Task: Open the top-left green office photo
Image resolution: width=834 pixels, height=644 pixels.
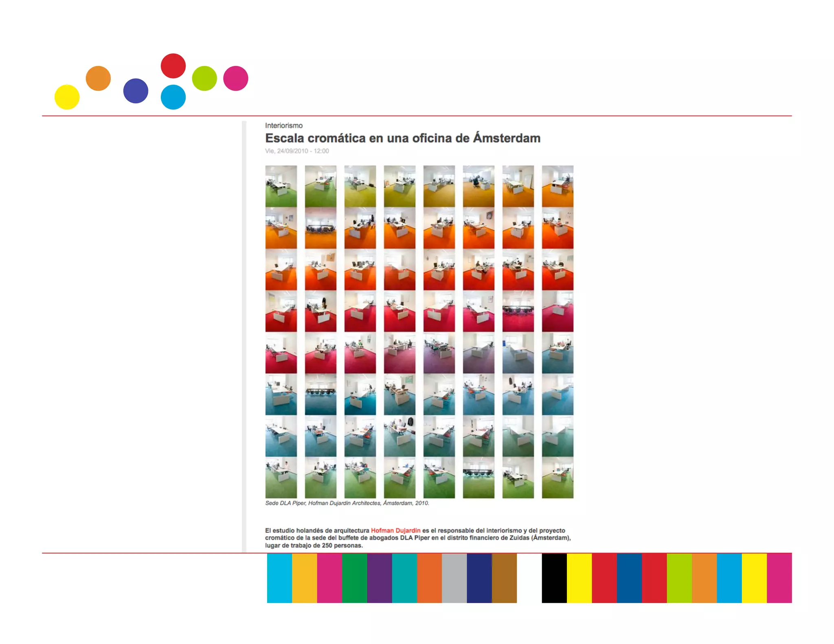Action: (281, 186)
